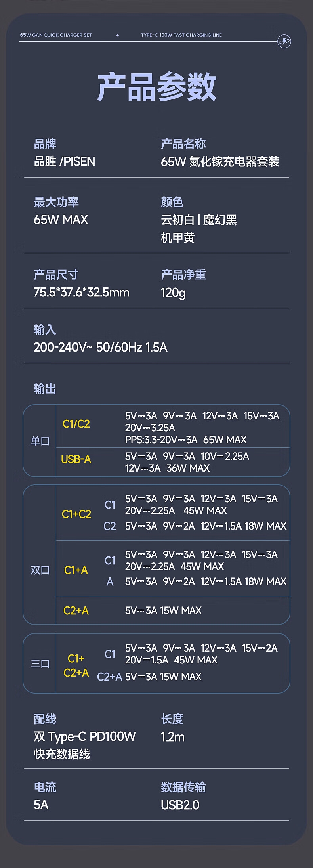
Task: Click the yellow C1/C2 single-port label
Action: tap(76, 424)
